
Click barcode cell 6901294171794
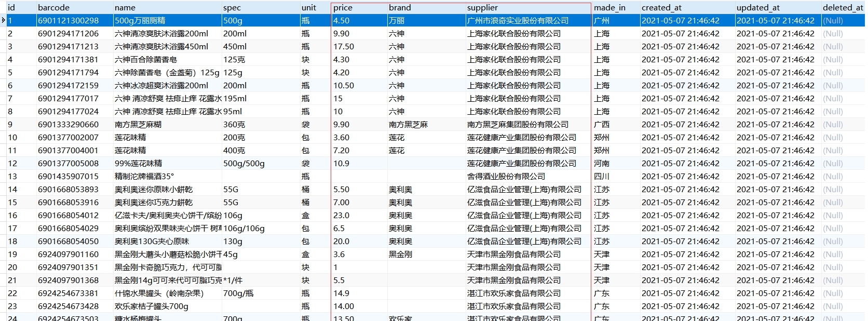[75, 72]
